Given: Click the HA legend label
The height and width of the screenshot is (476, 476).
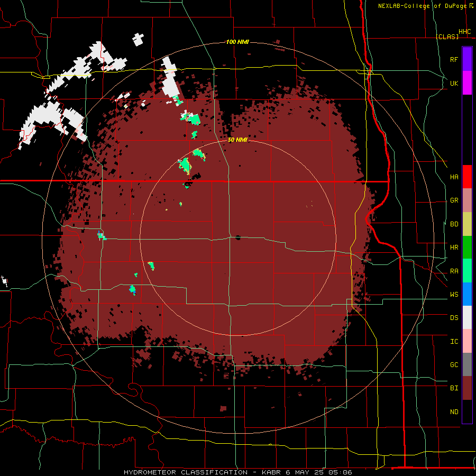Looking at the screenshot, I should [454, 177].
